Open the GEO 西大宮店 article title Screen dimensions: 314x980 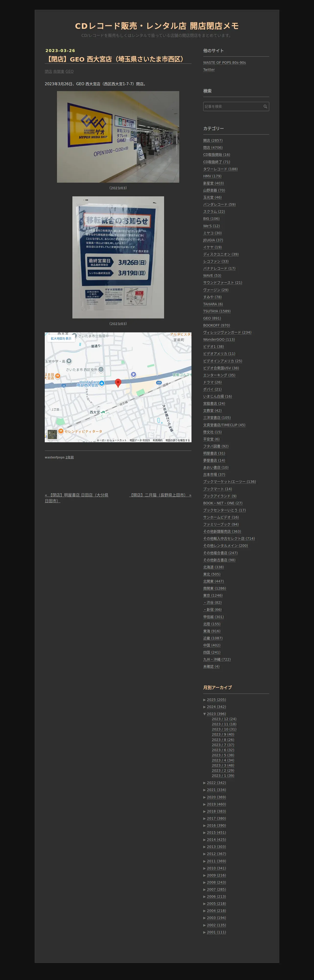(116, 59)
